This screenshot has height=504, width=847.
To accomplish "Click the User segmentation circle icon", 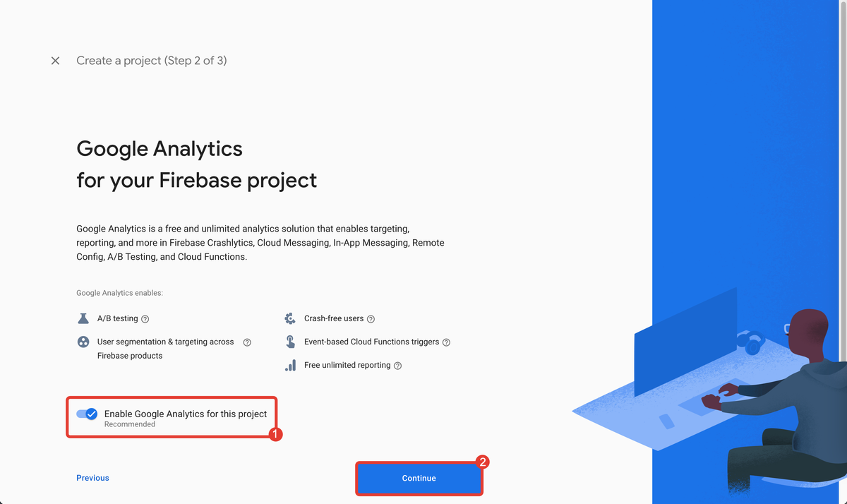I will [83, 342].
